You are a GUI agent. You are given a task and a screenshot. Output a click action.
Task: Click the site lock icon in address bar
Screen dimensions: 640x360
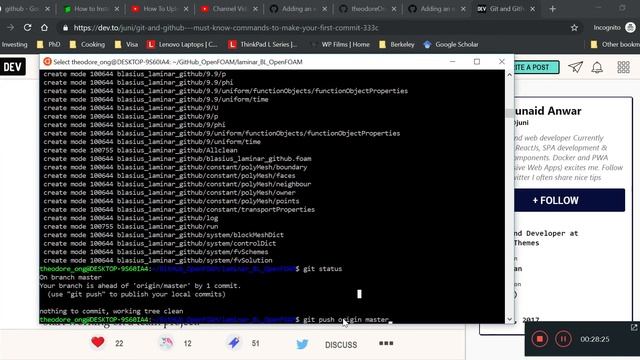pyautogui.click(x=65, y=28)
